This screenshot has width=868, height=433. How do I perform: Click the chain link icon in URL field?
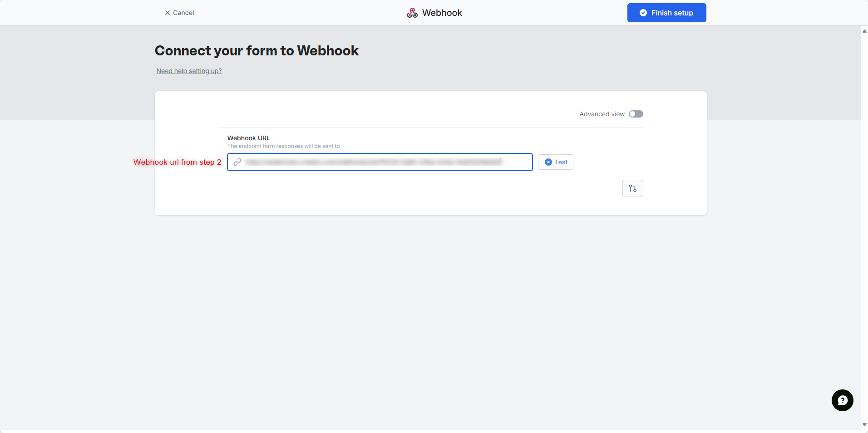(x=237, y=162)
